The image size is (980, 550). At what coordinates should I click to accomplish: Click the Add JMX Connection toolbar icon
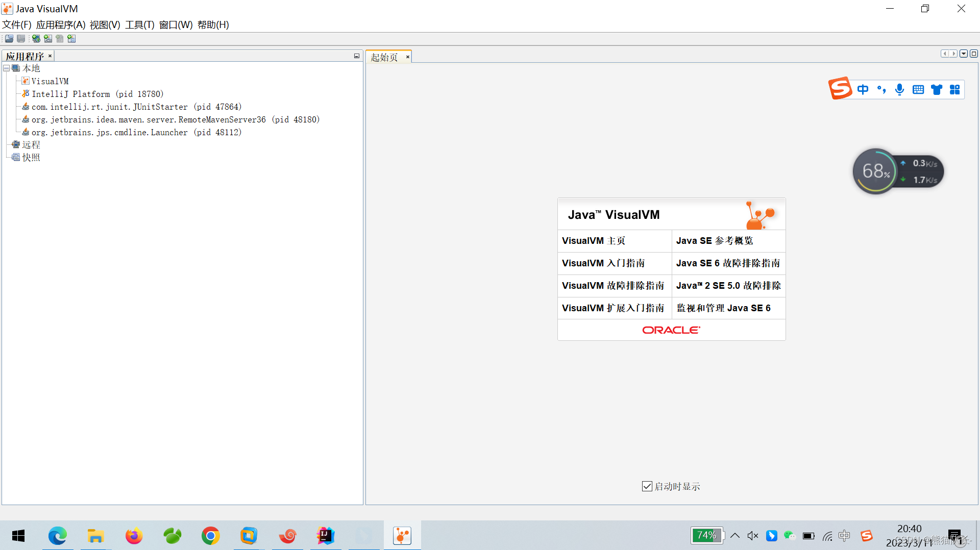tap(48, 39)
